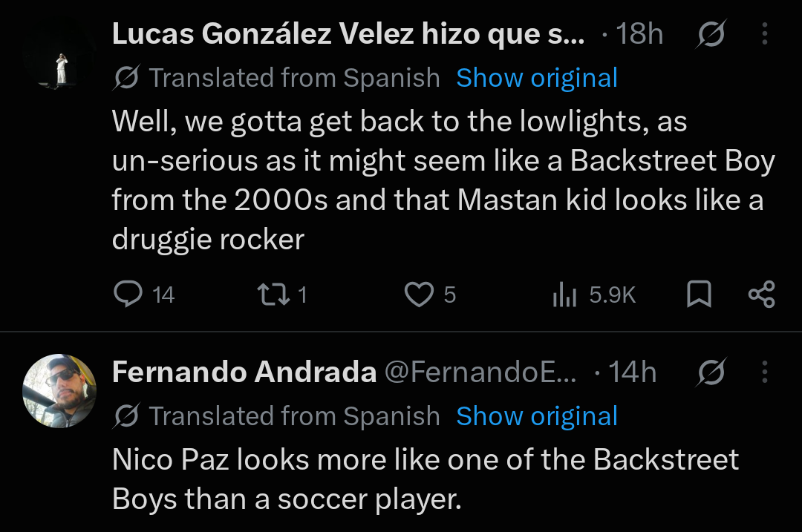Screen dimensions: 802x532
Task: Open profile via Lucas González Velez name
Action: click(348, 34)
